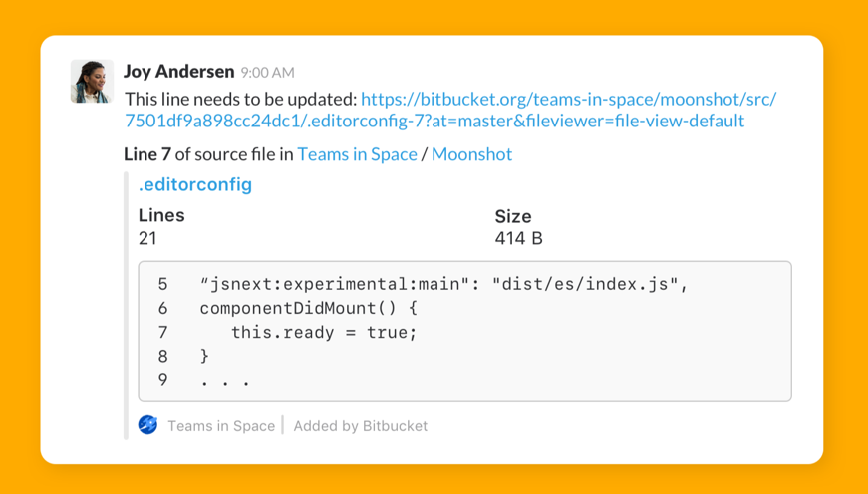Click the jsnext:experimental:main code line
The width and height of the screenshot is (868, 494).
[443, 284]
